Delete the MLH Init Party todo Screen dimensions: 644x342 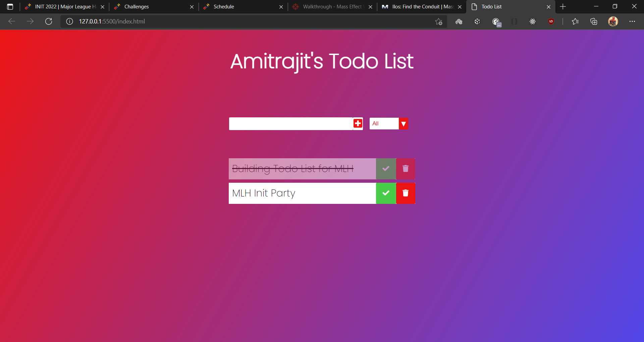[x=406, y=193]
